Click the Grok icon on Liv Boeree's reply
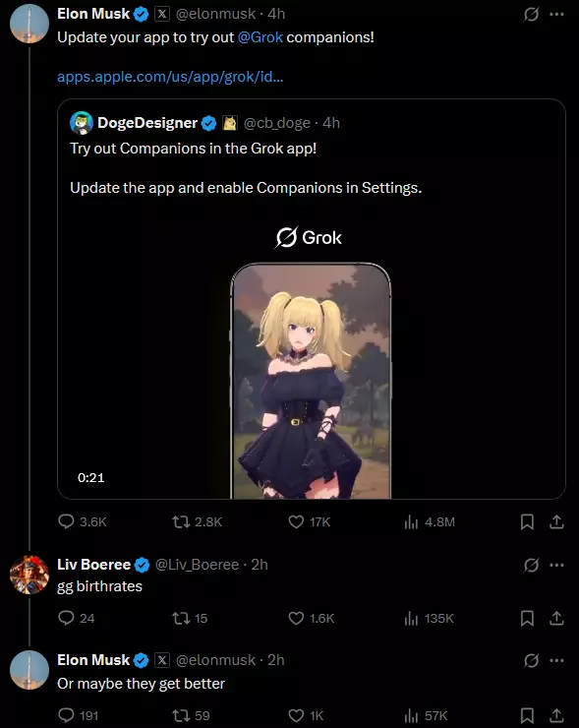The width and height of the screenshot is (579, 728). 531,565
